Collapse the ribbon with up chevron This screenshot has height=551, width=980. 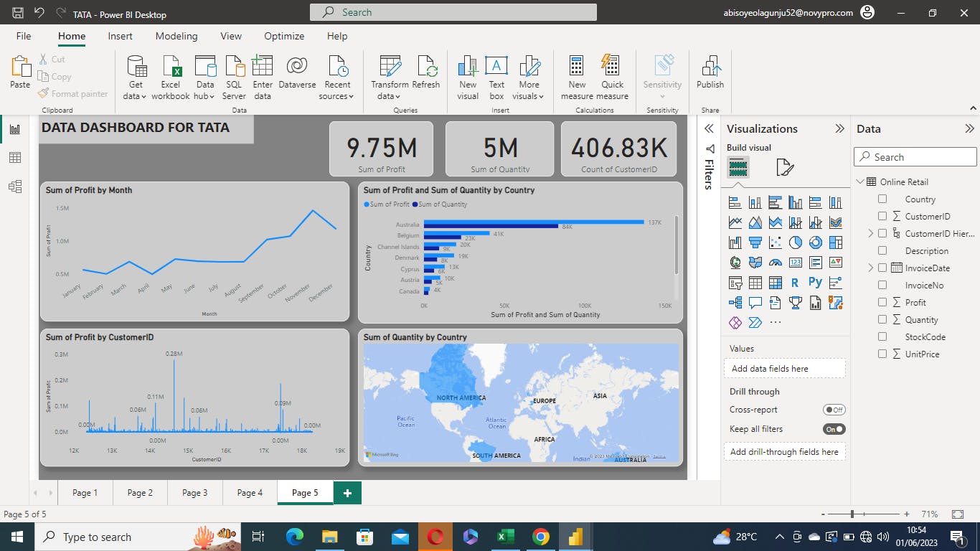pos(973,108)
